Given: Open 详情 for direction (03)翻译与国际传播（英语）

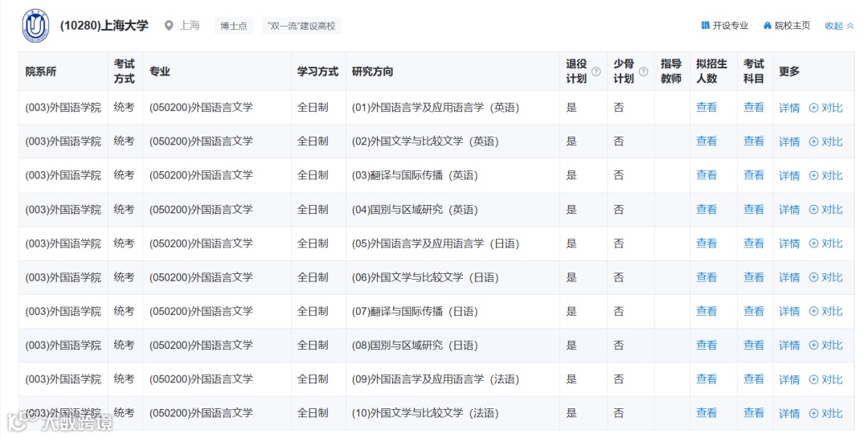Looking at the screenshot, I should point(789,175).
